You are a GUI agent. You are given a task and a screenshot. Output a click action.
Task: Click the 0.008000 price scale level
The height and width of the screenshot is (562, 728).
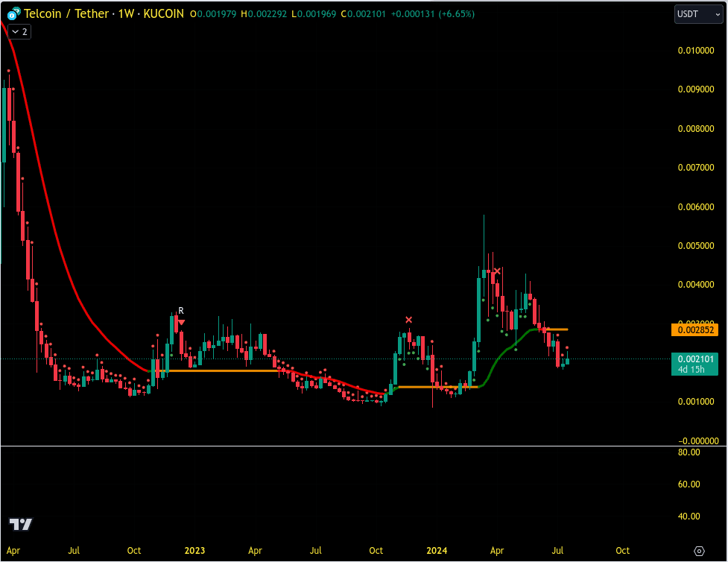point(696,129)
